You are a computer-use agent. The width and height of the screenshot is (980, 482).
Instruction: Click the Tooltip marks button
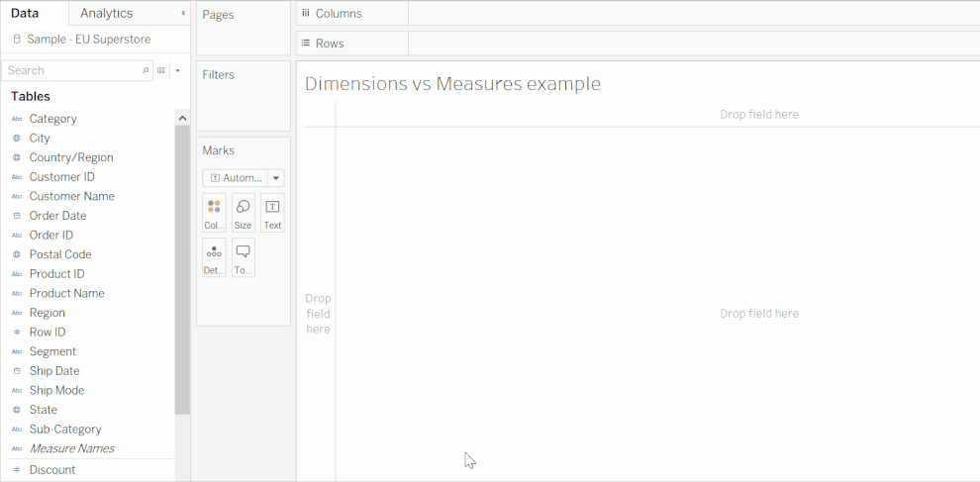point(243,257)
